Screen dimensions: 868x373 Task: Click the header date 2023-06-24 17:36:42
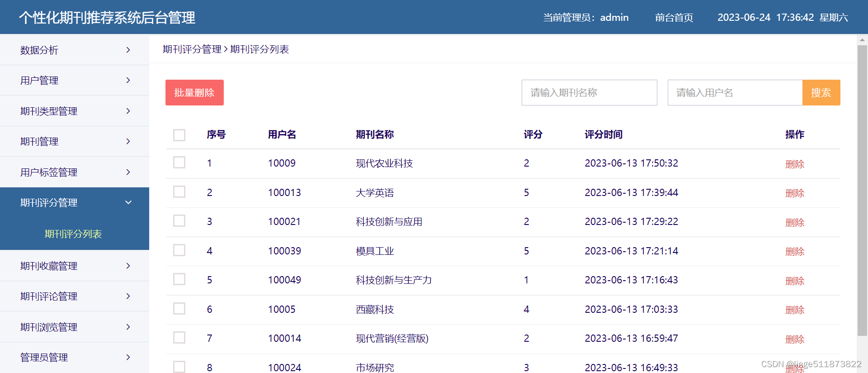[766, 18]
